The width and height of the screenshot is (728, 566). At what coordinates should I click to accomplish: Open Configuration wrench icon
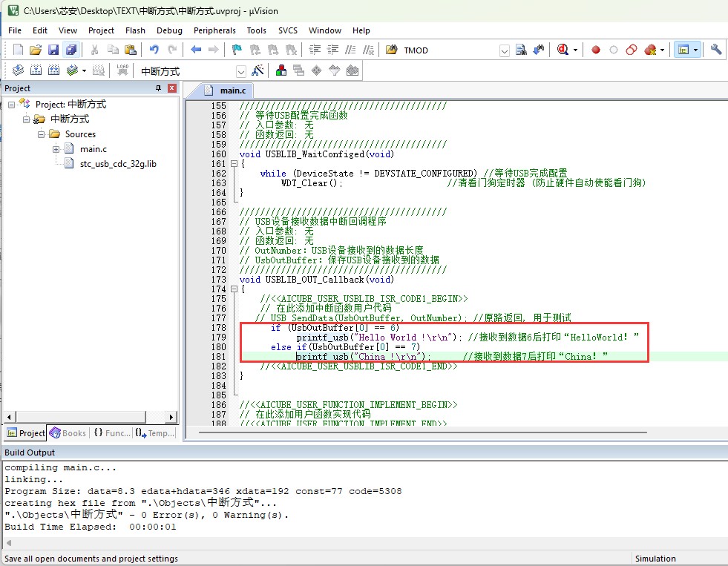click(x=715, y=50)
